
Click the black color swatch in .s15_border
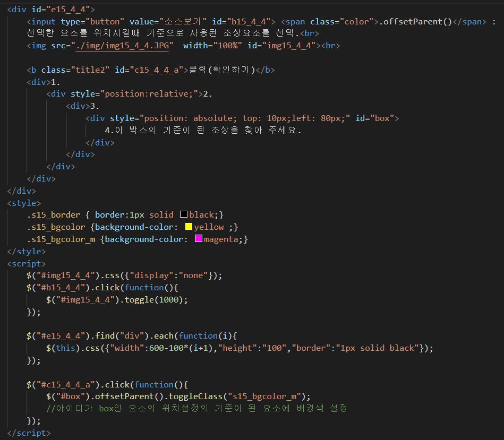tap(184, 215)
